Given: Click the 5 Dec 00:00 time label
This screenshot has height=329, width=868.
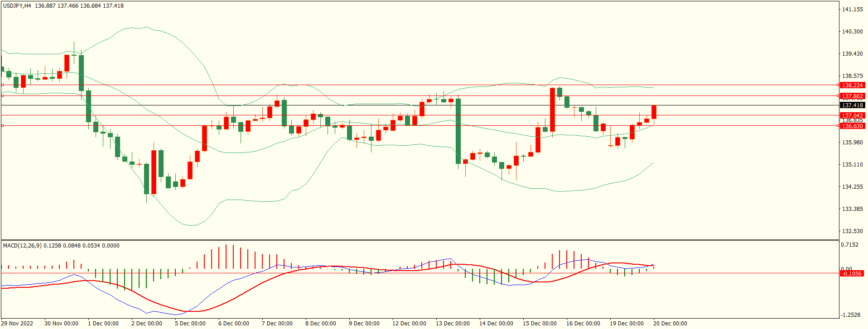Looking at the screenshot, I should click(x=190, y=324).
